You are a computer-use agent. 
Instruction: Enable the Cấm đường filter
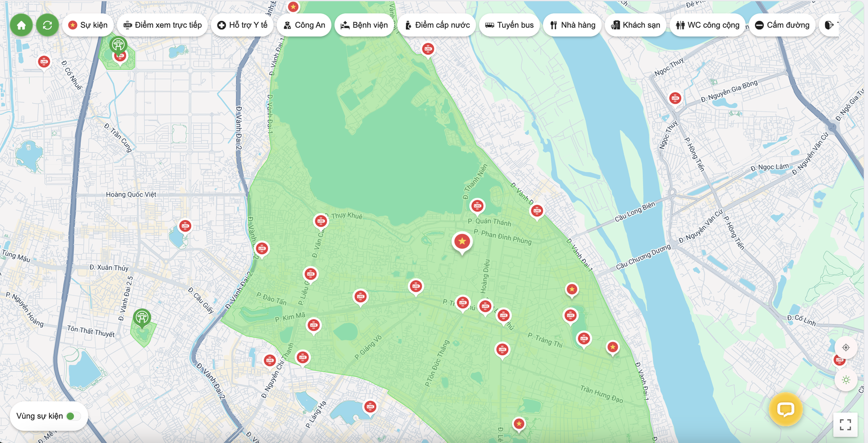click(782, 25)
